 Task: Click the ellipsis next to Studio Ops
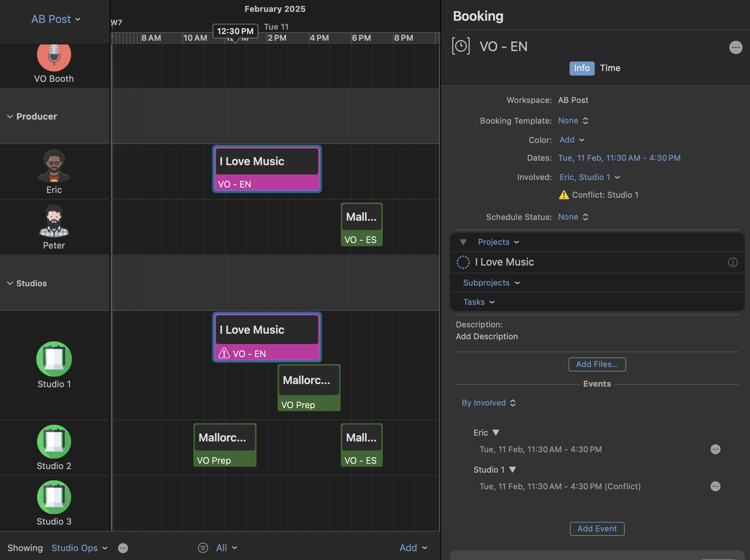pyautogui.click(x=123, y=548)
